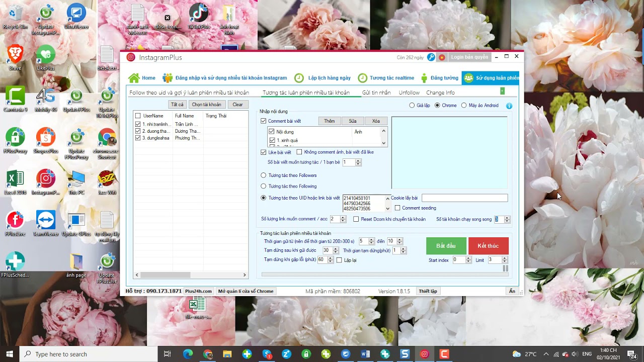Screen dimensions: 644x362
Task: Click the green Bắt đầu button
Action: [446, 246]
